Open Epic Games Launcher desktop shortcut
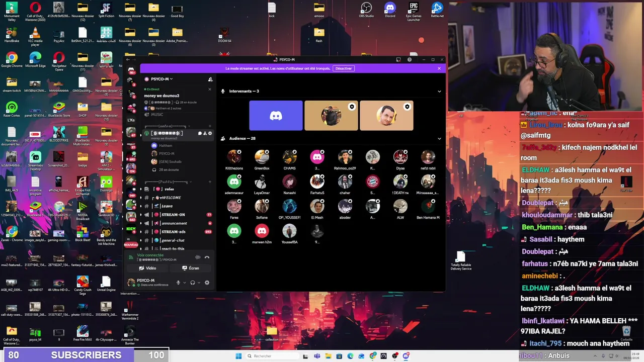Screen dimensions: 644x362 click(414, 11)
